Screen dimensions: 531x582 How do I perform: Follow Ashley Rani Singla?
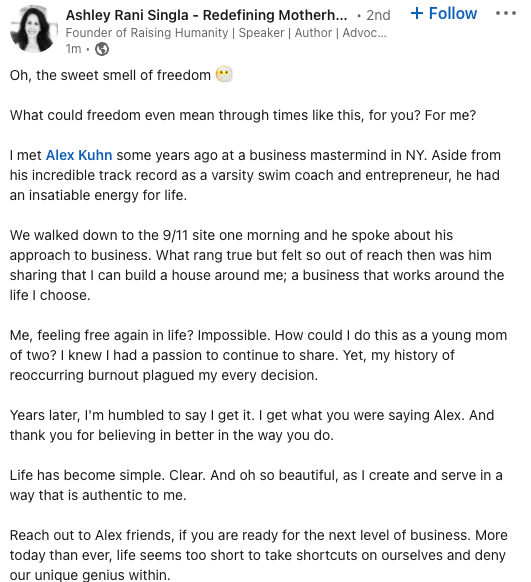pyautogui.click(x=444, y=13)
